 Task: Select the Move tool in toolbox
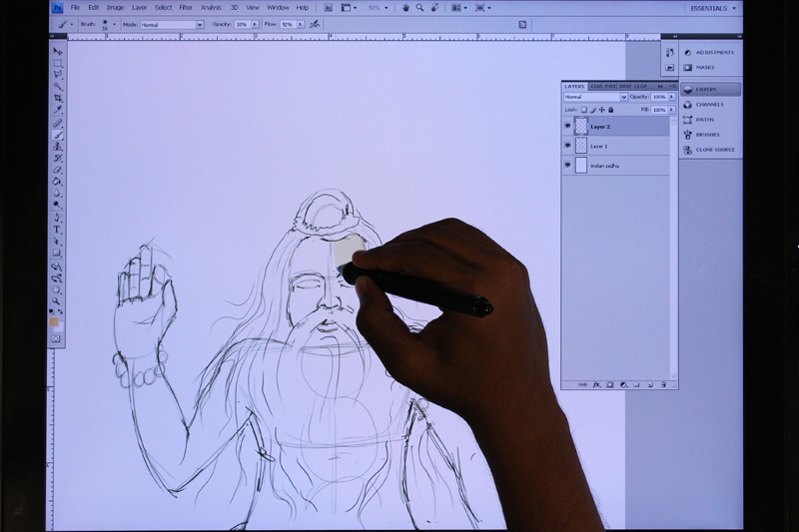[58, 51]
